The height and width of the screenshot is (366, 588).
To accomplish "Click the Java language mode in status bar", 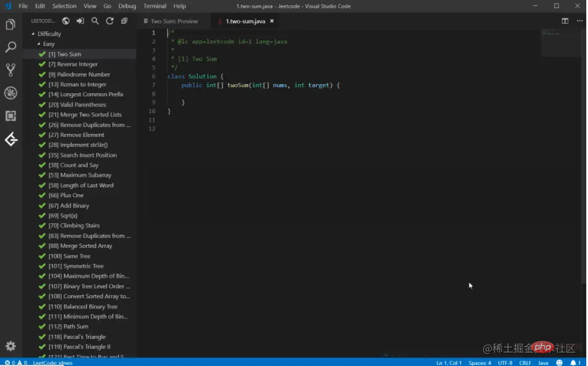I will (543, 363).
